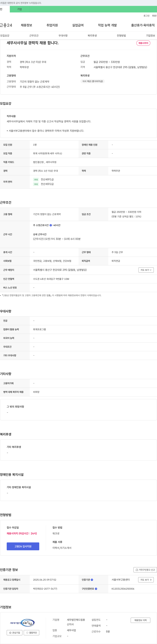
Task: Click the 채용시까지 badge
Action: click(143, 43)
